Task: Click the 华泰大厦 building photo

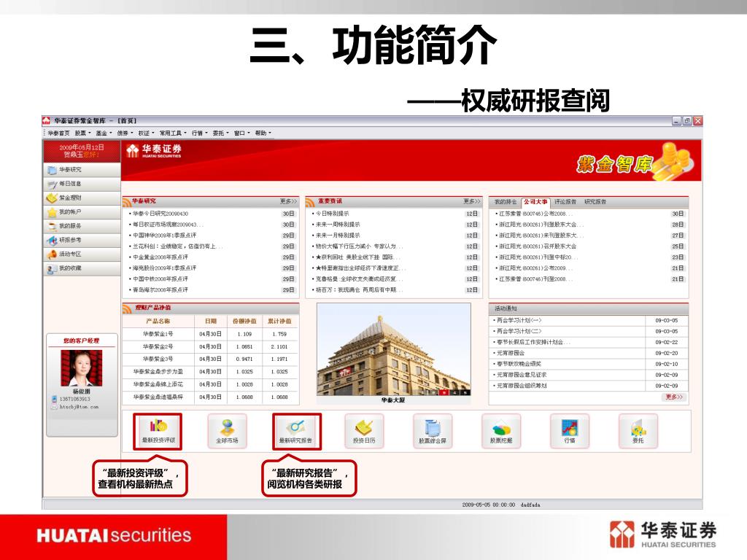Action: pos(393,350)
